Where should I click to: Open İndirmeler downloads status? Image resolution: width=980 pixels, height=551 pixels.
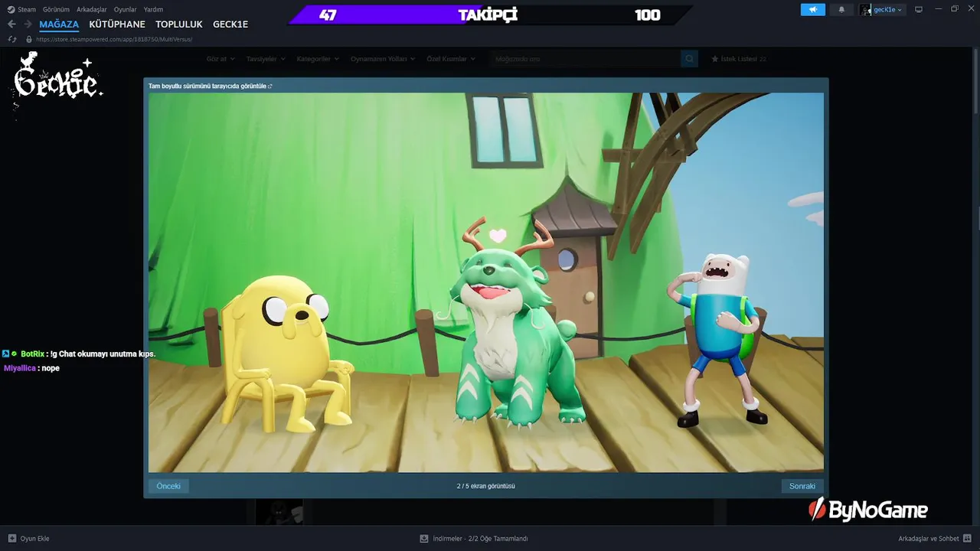[x=474, y=539]
